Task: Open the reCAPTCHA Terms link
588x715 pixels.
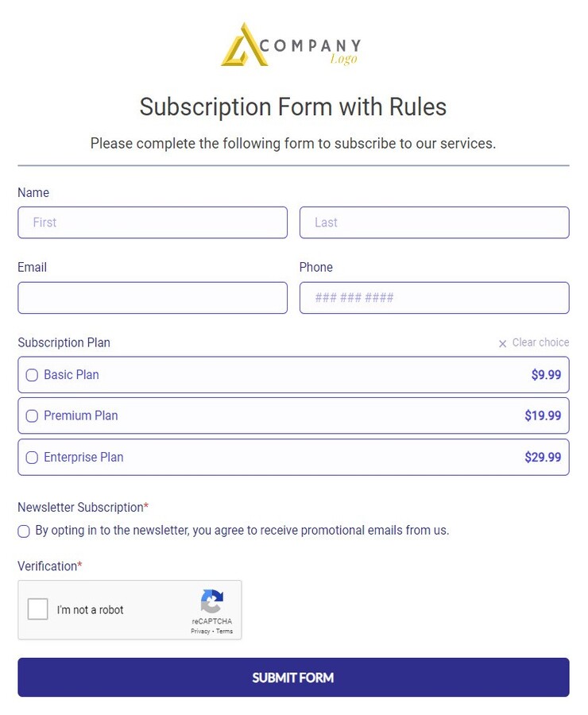Action: pos(223,631)
